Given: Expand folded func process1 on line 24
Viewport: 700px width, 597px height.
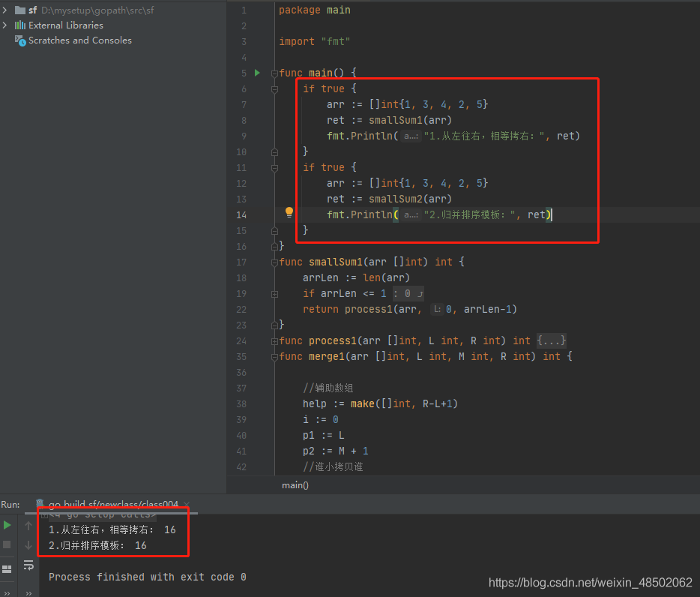Looking at the screenshot, I should (274, 341).
